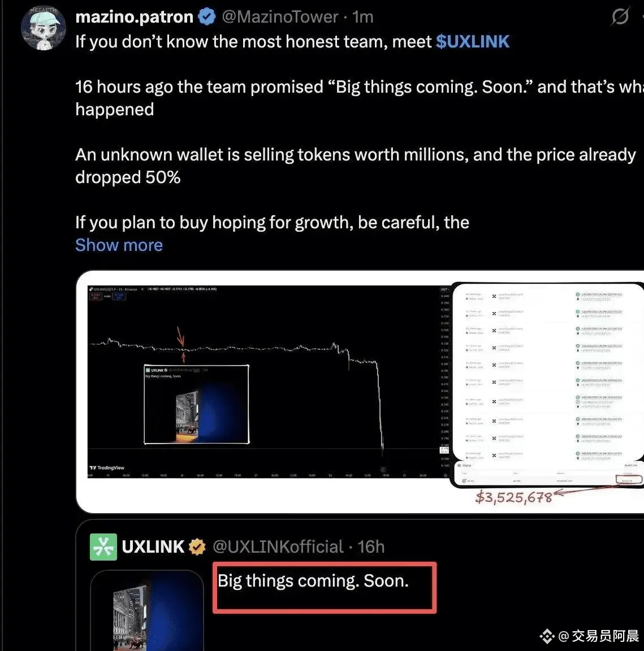Open the wallet transactions screenshot panel
The width and height of the screenshot is (644, 651).
[x=548, y=384]
